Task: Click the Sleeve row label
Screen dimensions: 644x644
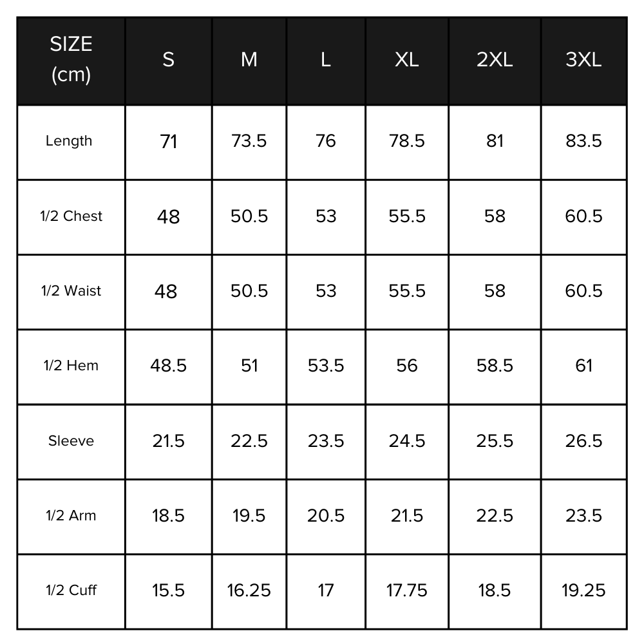Action: [71, 441]
